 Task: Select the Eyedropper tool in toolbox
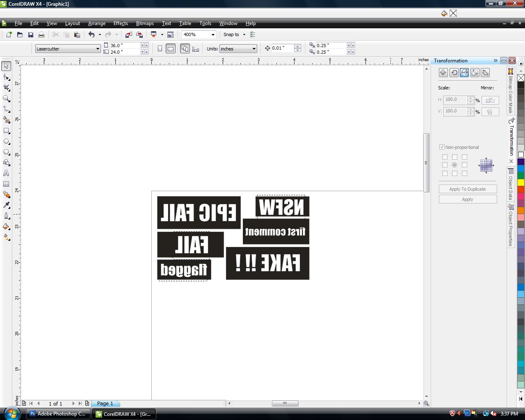pyautogui.click(x=7, y=205)
